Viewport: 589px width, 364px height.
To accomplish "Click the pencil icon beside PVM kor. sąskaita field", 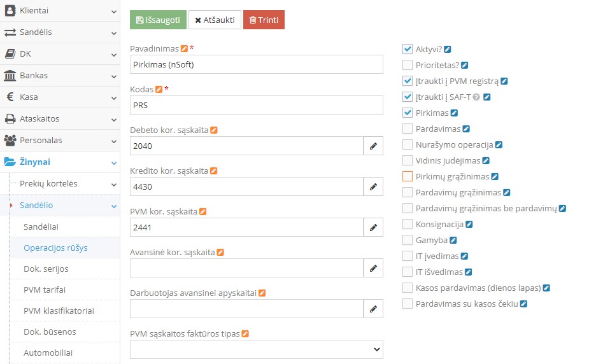I will pos(373,228).
